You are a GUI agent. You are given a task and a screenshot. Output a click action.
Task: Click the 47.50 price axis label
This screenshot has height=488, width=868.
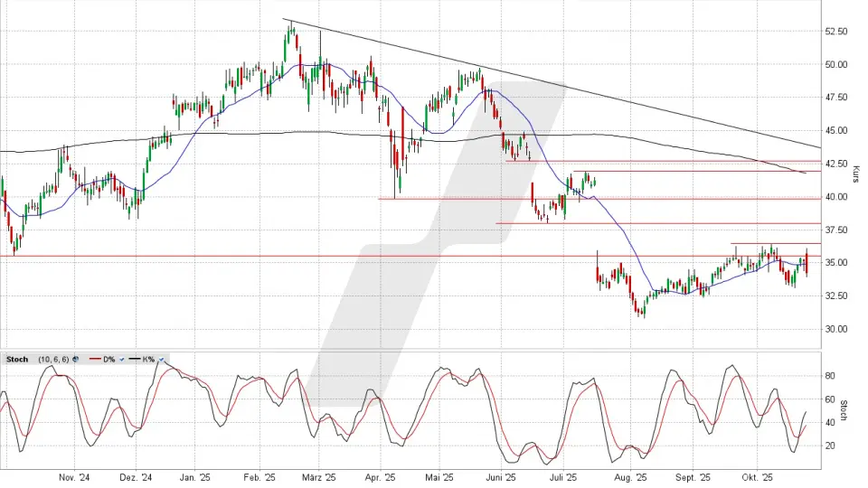click(835, 98)
